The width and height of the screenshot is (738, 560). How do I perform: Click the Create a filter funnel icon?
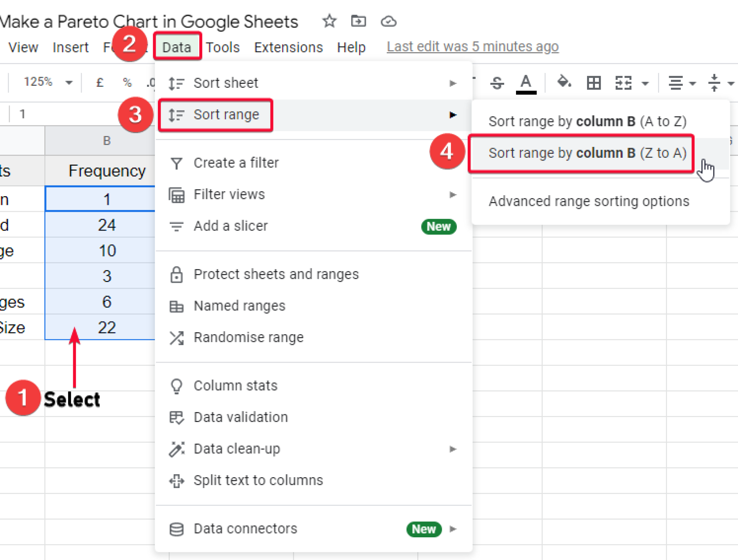tap(176, 163)
